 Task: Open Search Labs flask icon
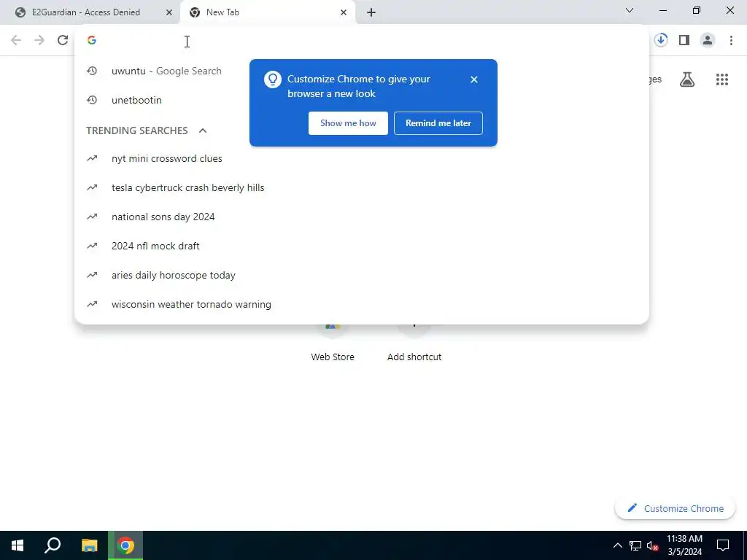[687, 79]
